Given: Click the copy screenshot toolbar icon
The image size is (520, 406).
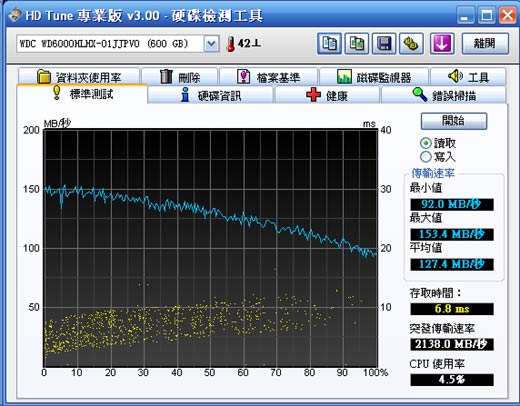Looking at the screenshot, I should pyautogui.click(x=357, y=43).
